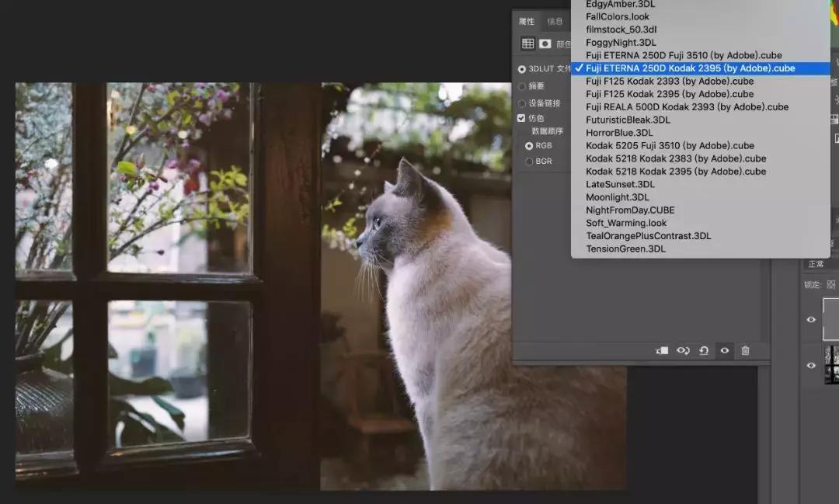Screen dimensions: 839x504
Task: Select the photo layer thumbnail
Action: click(831, 365)
